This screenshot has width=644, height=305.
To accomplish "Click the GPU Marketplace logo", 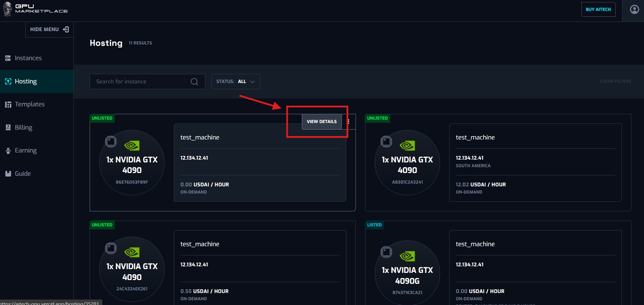I will pyautogui.click(x=36, y=9).
